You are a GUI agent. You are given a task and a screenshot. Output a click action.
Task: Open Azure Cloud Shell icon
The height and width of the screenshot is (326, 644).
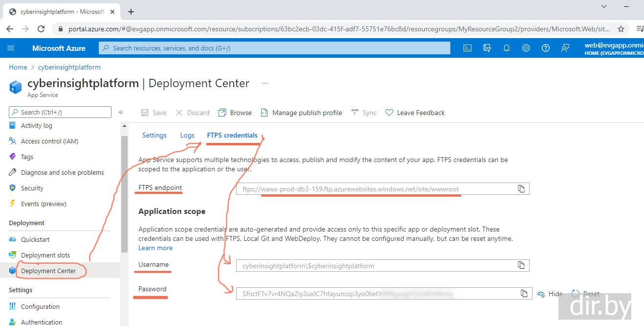coord(467,48)
